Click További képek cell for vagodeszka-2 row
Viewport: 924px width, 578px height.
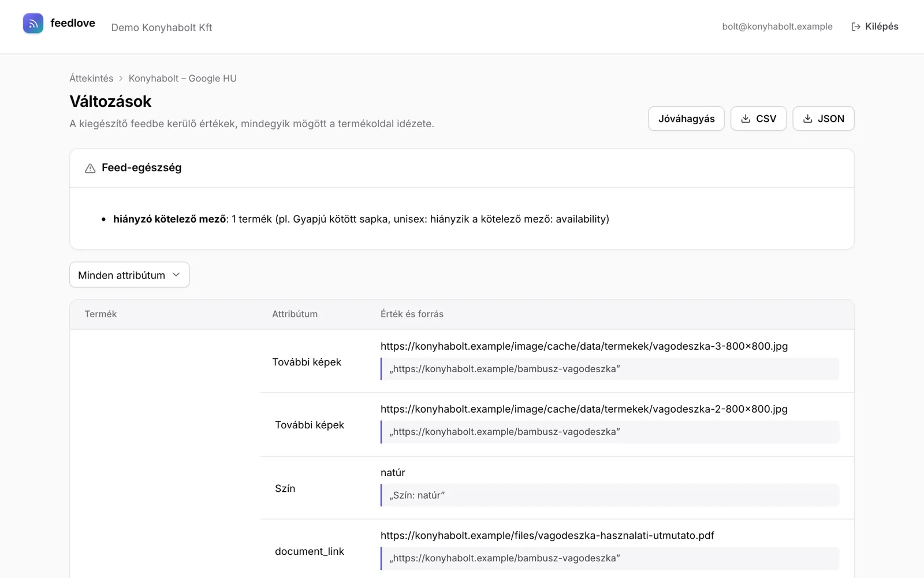310,425
